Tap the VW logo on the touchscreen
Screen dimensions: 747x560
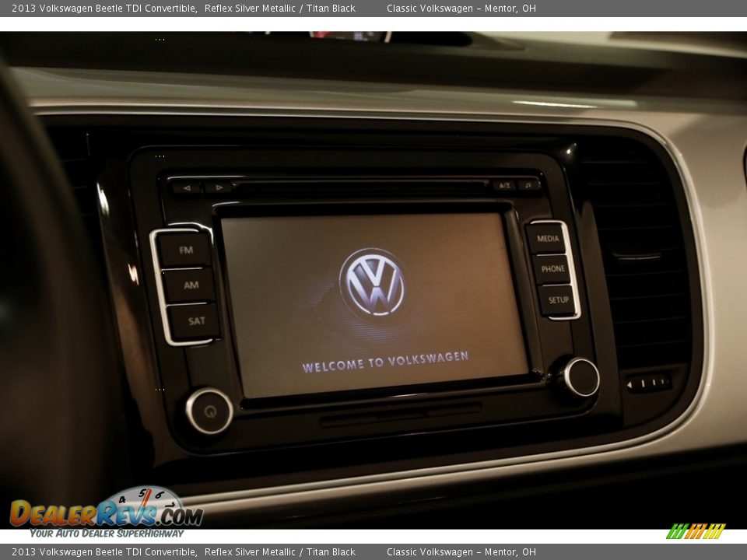coord(375,282)
